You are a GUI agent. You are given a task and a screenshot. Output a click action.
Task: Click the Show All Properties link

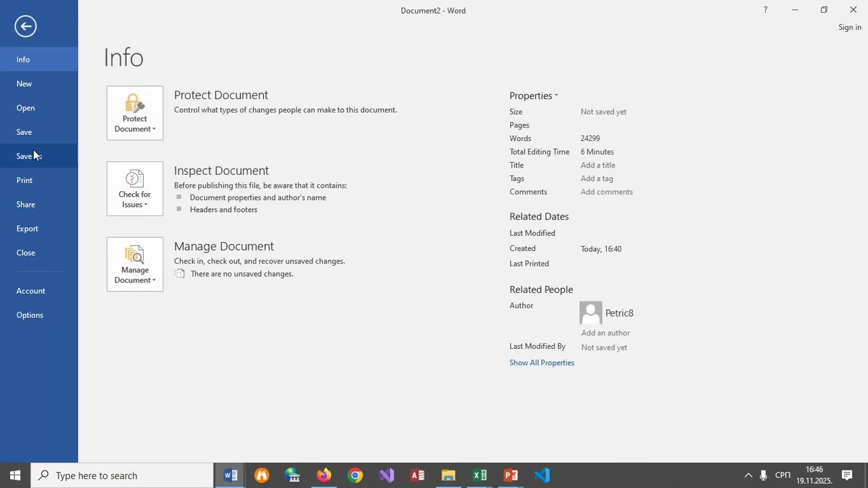pyautogui.click(x=542, y=363)
